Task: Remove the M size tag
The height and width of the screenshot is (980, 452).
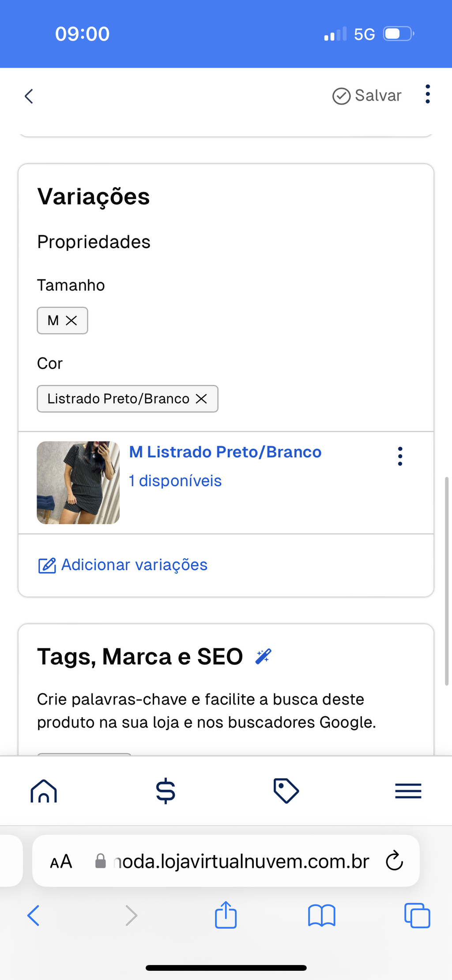Action: point(71,320)
